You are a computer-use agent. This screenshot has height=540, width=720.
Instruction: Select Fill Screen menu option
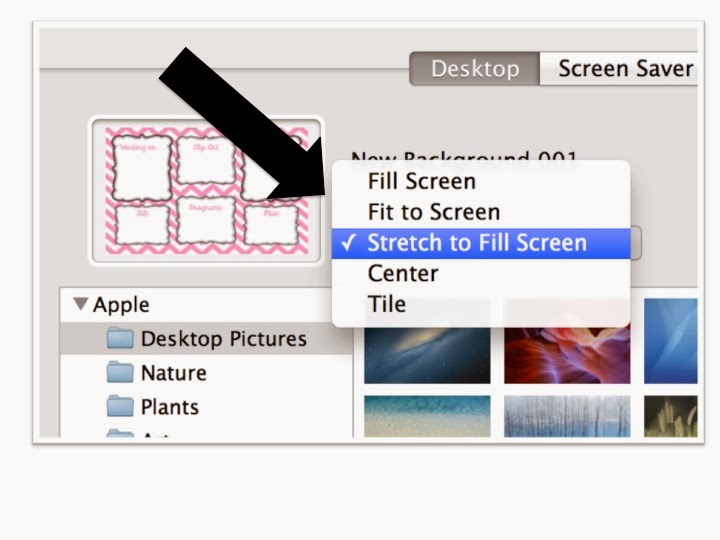(x=421, y=181)
